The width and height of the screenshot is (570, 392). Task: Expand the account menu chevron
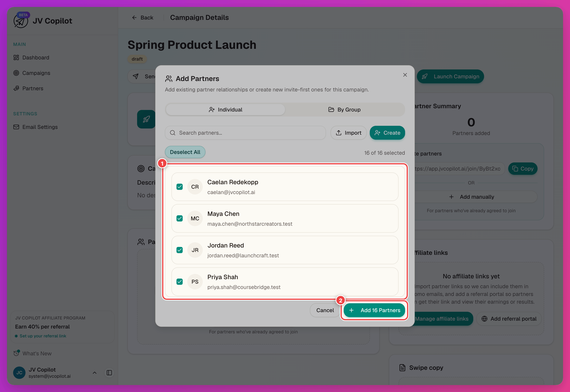[x=95, y=373]
